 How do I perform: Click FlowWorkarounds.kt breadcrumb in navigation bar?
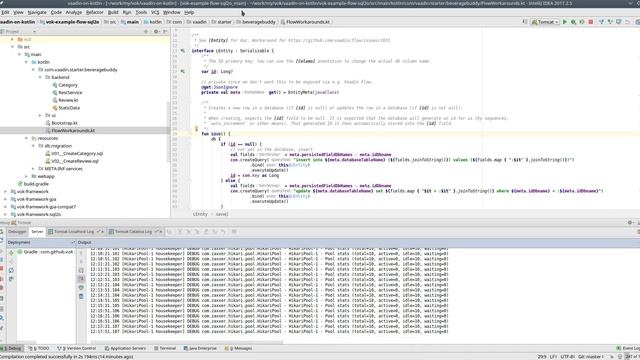(x=305, y=22)
